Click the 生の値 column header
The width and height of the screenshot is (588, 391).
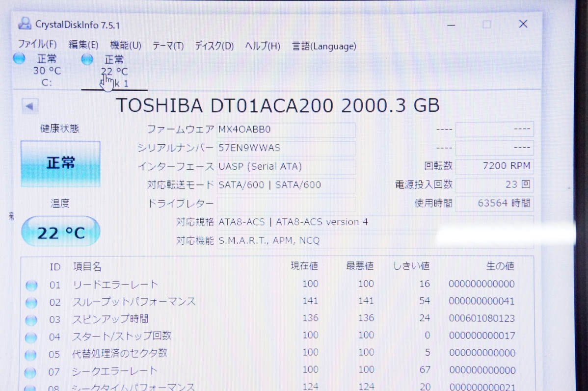500,266
